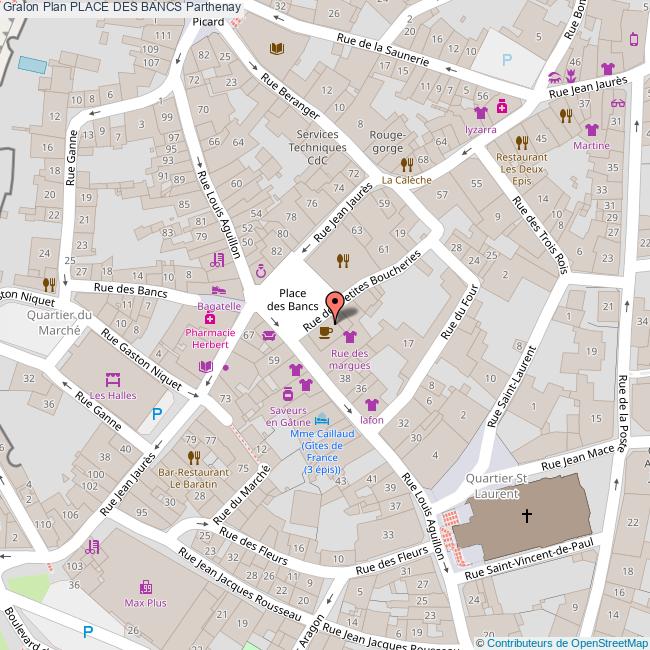Click the Restaurant Les Deux Epis icon
The width and height of the screenshot is (650, 650).
[x=521, y=141]
